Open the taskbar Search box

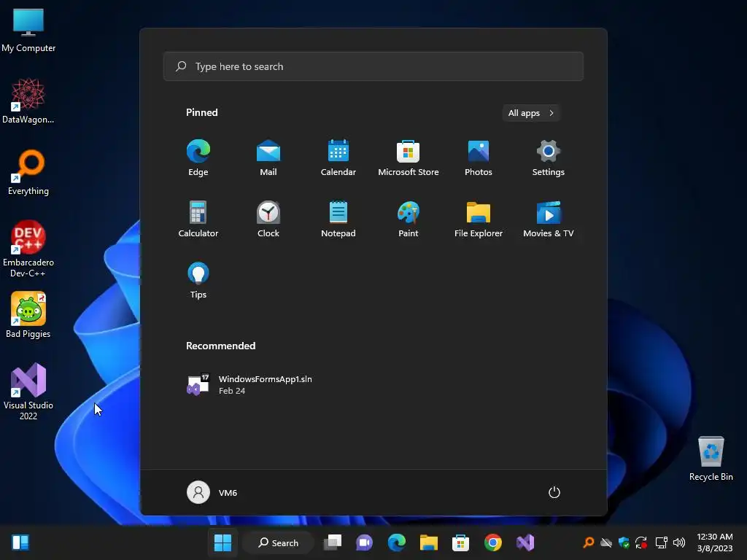point(278,542)
